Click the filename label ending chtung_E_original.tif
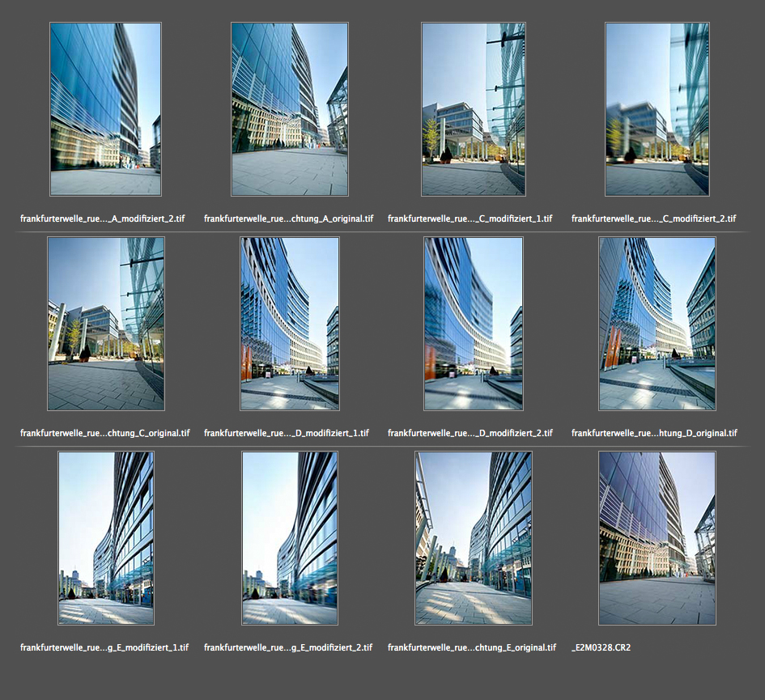This screenshot has width=765, height=700. (473, 647)
